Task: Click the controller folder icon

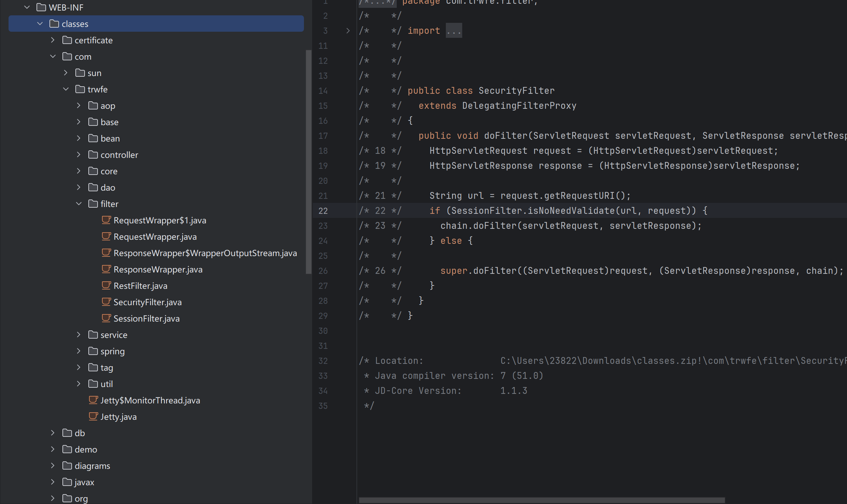Action: 93,155
